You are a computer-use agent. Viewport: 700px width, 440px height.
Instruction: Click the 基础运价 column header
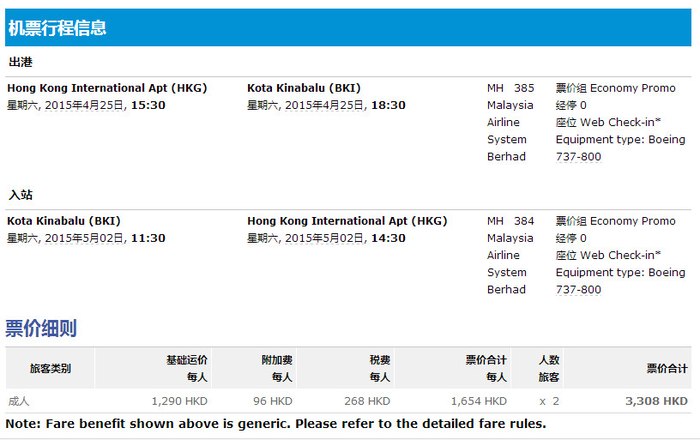coord(186,359)
